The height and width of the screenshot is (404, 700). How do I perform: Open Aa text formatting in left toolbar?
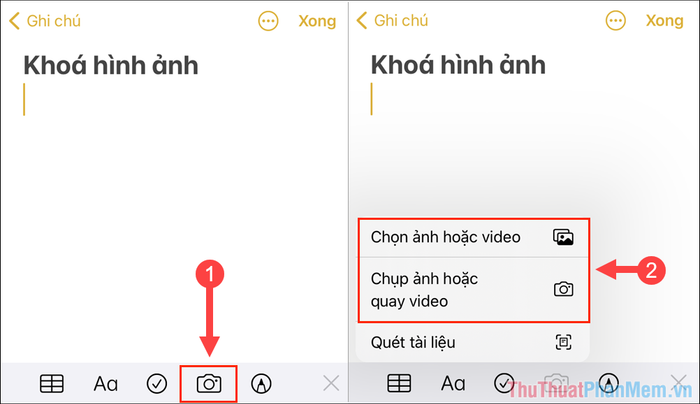click(106, 384)
